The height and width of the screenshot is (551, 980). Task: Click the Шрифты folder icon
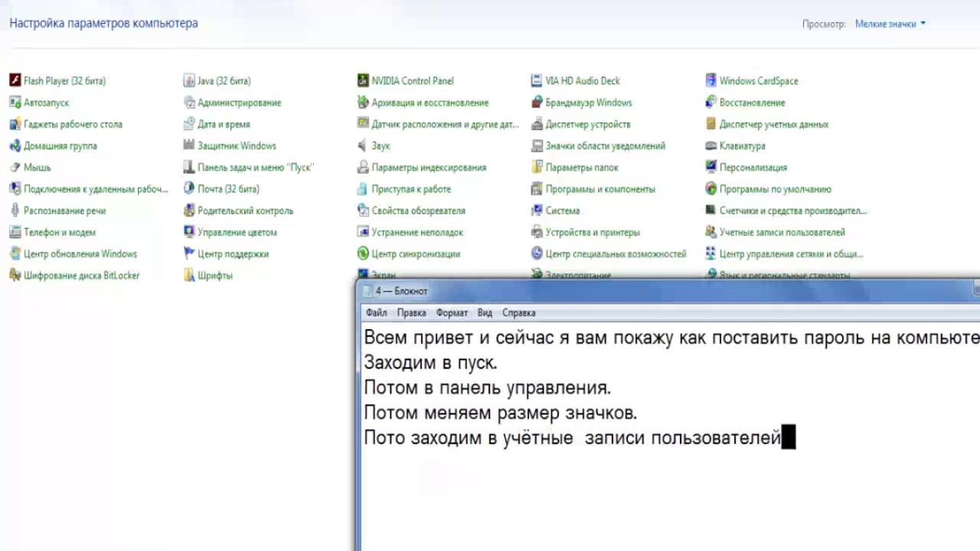tap(189, 275)
